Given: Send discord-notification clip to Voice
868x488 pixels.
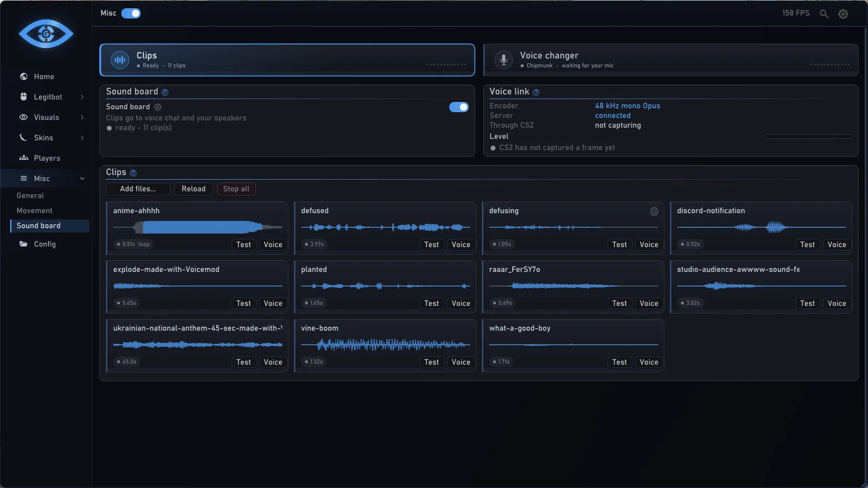Looking at the screenshot, I should (x=837, y=245).
